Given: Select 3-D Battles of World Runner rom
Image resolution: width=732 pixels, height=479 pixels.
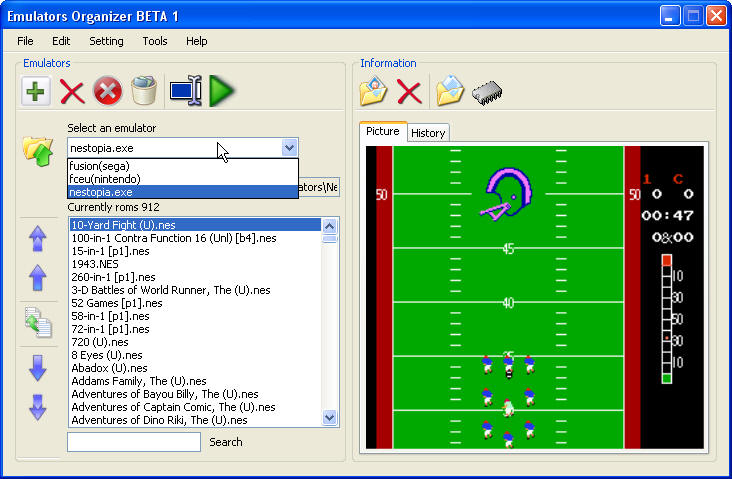Looking at the screenshot, I should (195, 290).
